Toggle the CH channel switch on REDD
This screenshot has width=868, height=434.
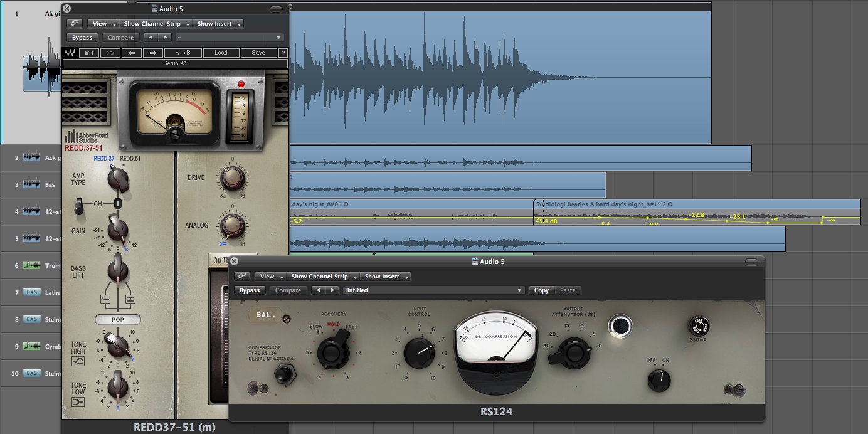(79, 206)
